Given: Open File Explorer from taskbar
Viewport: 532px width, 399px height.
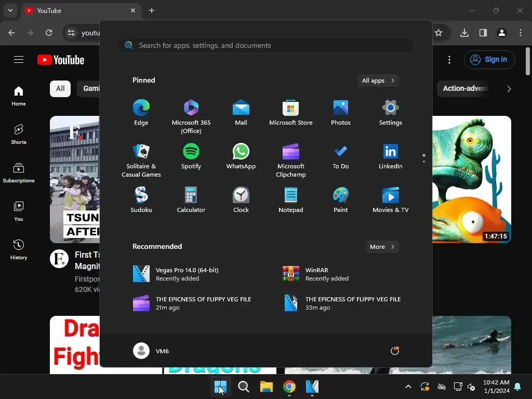Looking at the screenshot, I should 267,387.
